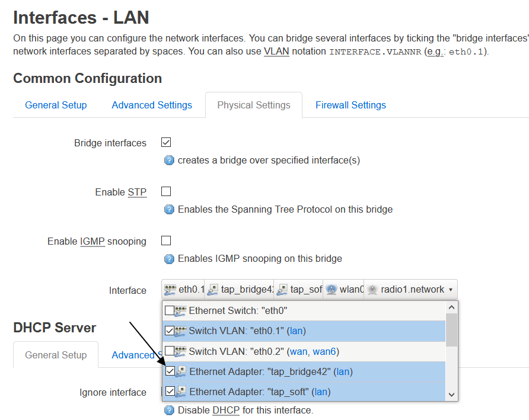Select the tap_bridge42 token in the Interface field
The width and height of the screenshot is (529, 420).
(239, 289)
